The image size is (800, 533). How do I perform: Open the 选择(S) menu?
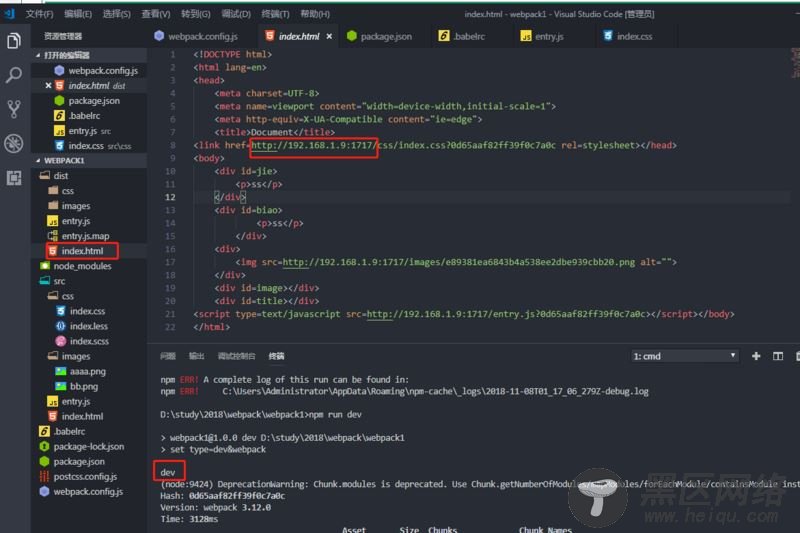pos(116,14)
